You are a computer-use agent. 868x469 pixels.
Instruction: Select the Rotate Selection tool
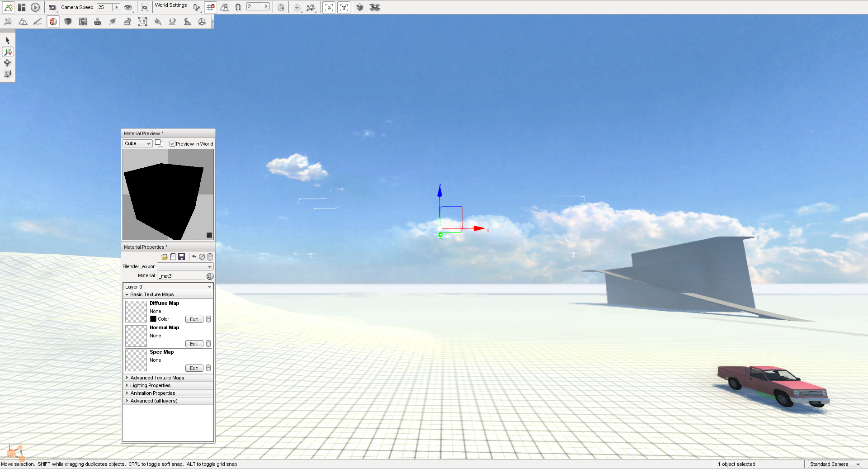point(8,63)
